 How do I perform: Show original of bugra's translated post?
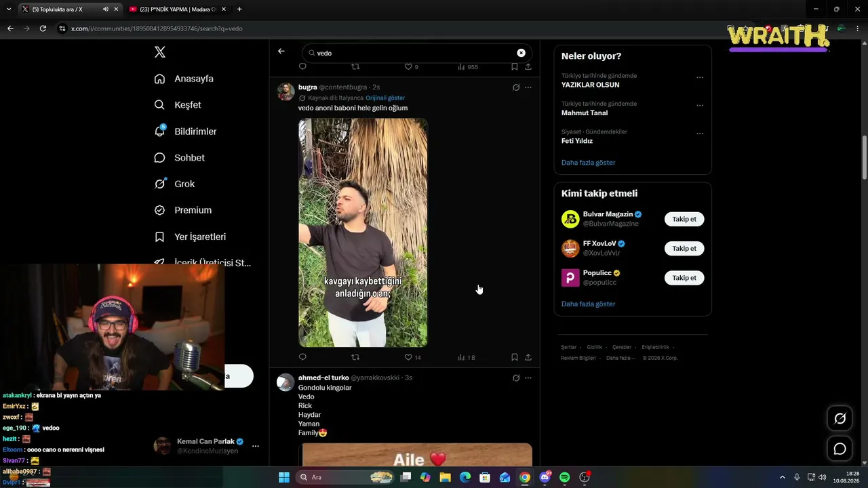385,98
